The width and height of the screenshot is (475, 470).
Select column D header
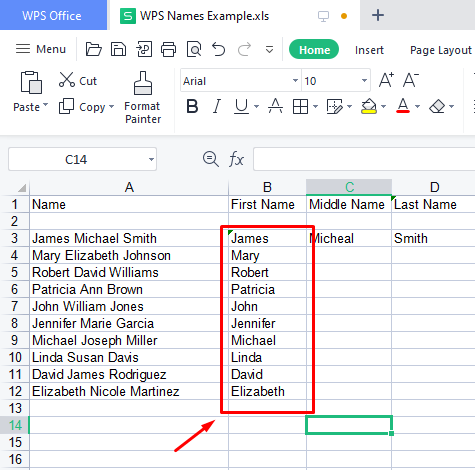coord(434,187)
